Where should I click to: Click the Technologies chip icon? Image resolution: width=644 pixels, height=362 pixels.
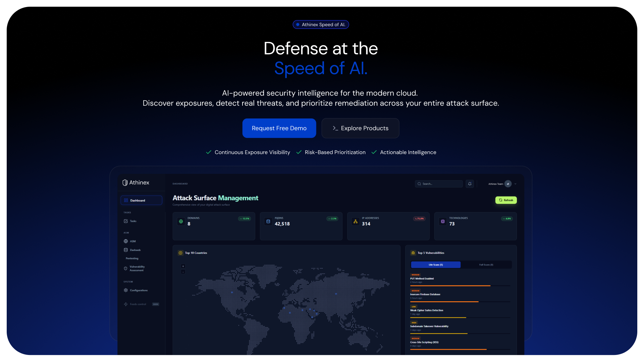click(x=443, y=221)
